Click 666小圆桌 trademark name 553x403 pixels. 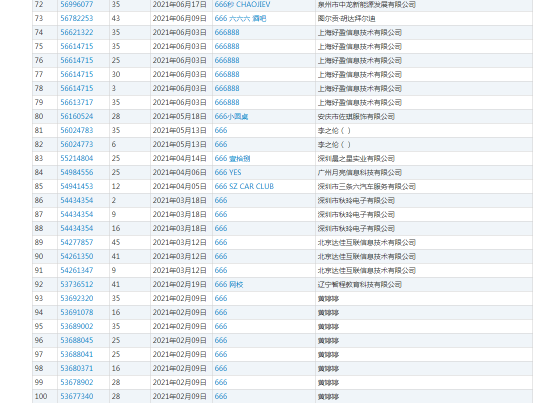231,116
